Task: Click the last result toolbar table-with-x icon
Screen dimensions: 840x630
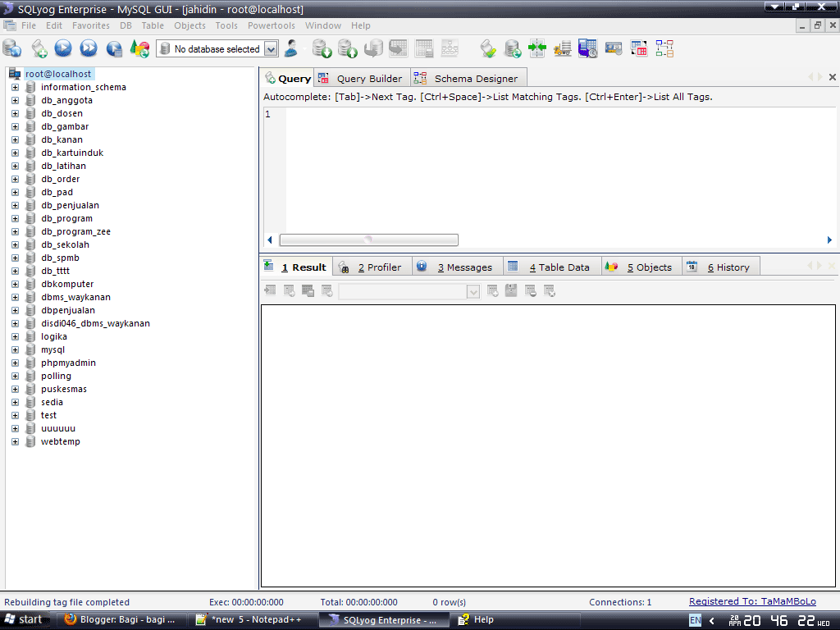Action: pos(549,290)
